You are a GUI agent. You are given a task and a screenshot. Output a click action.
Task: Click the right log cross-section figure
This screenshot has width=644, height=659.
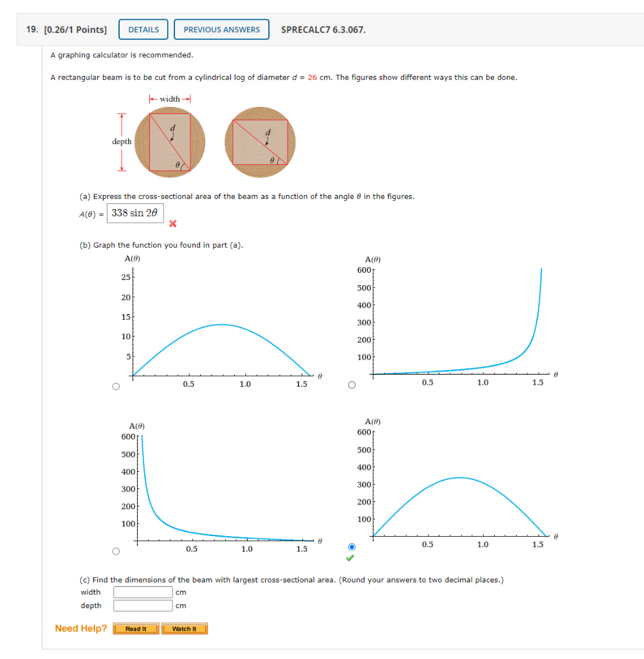pyautogui.click(x=260, y=142)
